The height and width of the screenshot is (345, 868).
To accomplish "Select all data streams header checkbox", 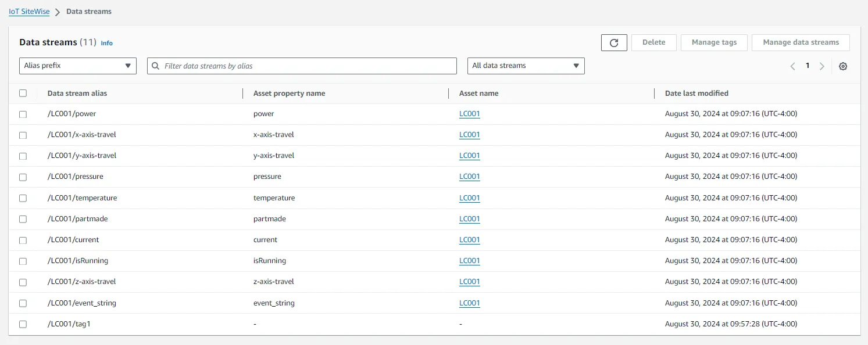I will click(x=23, y=93).
